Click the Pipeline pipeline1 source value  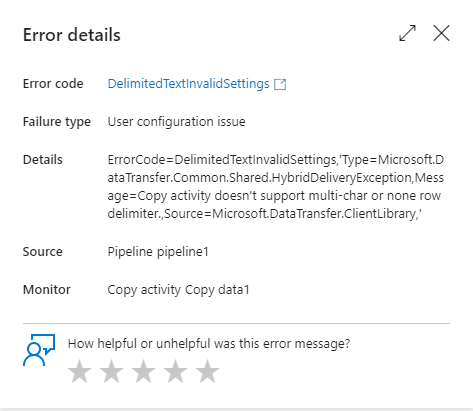coord(158,252)
